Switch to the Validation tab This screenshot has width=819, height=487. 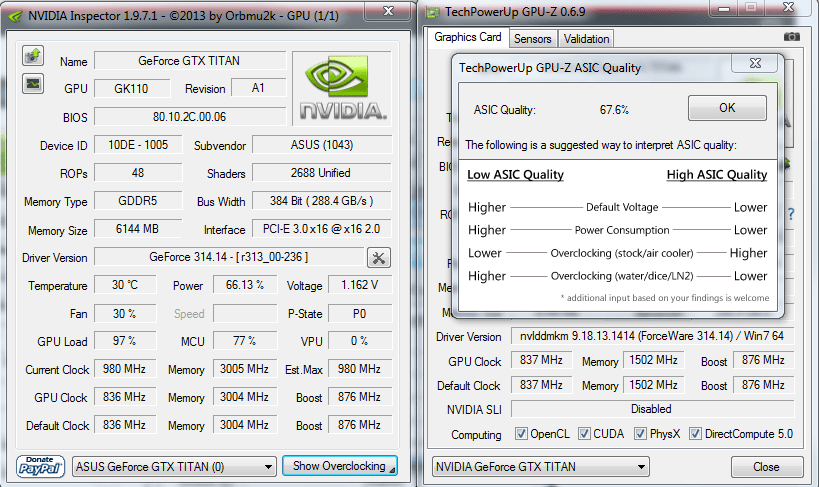point(586,39)
